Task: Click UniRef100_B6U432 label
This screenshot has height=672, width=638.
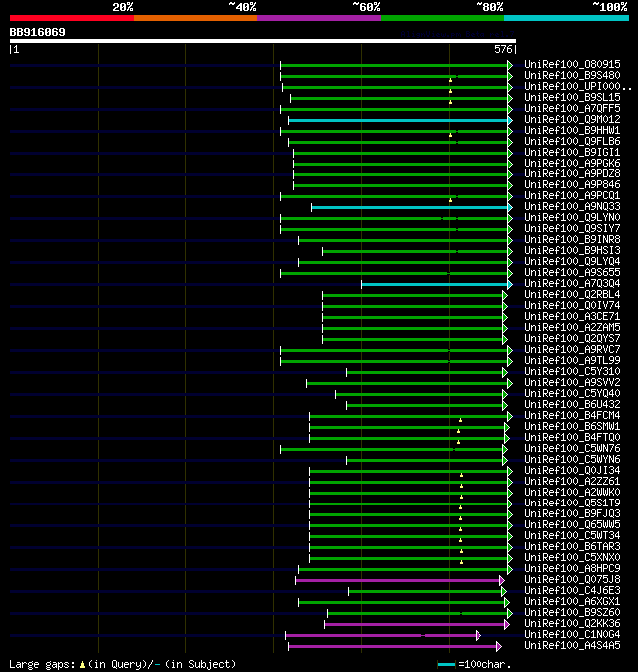Action: click(x=572, y=404)
